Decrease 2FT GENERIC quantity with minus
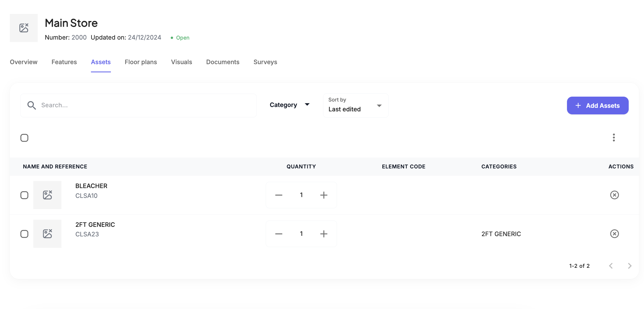 pyautogui.click(x=279, y=234)
